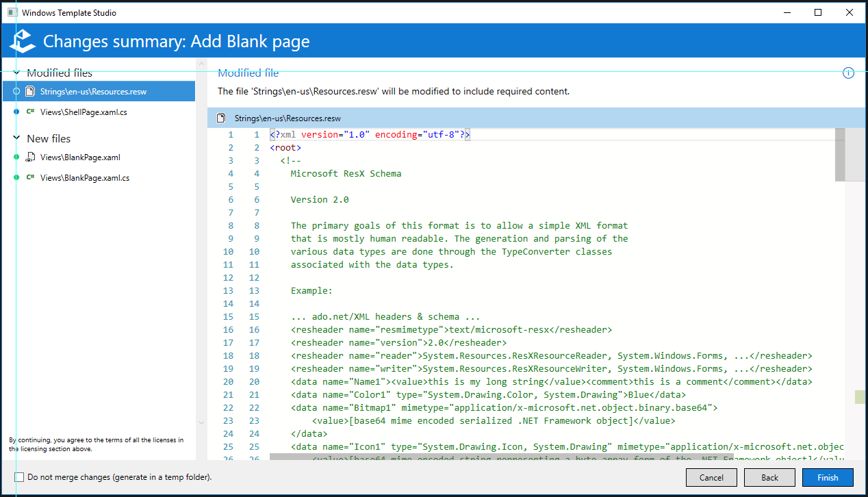The height and width of the screenshot is (497, 868).
Task: Click the Finish button
Action: pyautogui.click(x=828, y=477)
